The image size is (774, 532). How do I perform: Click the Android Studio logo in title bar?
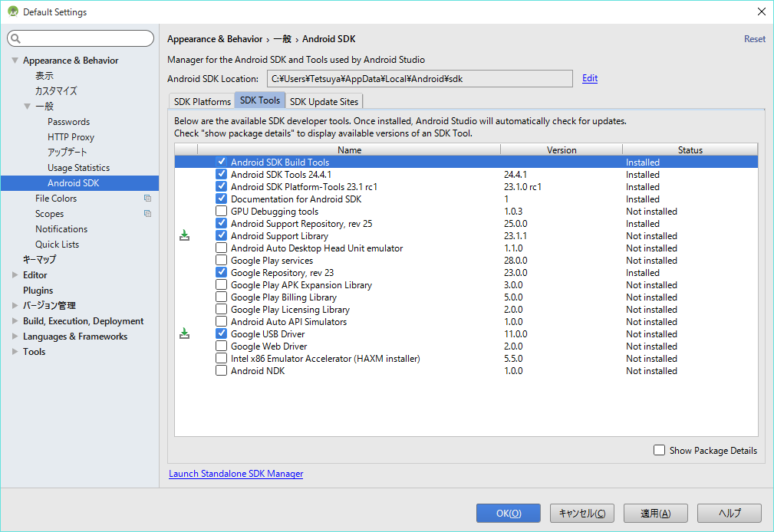point(12,11)
